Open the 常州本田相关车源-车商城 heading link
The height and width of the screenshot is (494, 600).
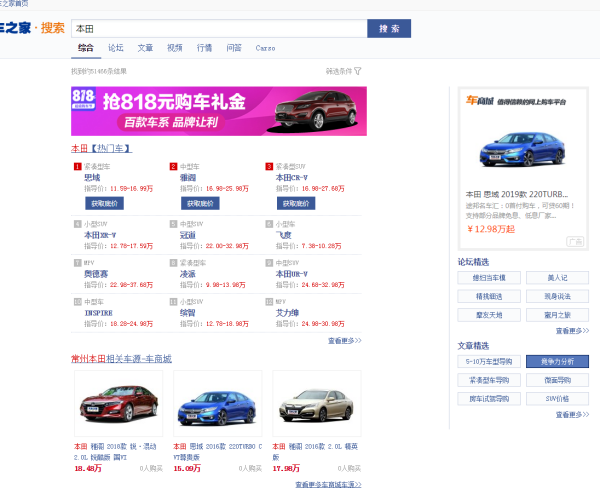click(121, 359)
